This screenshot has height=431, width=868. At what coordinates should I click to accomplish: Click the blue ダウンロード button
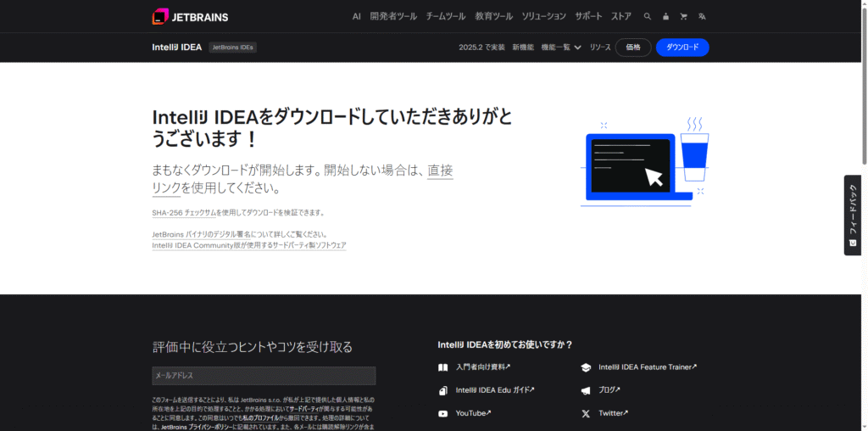coord(682,48)
